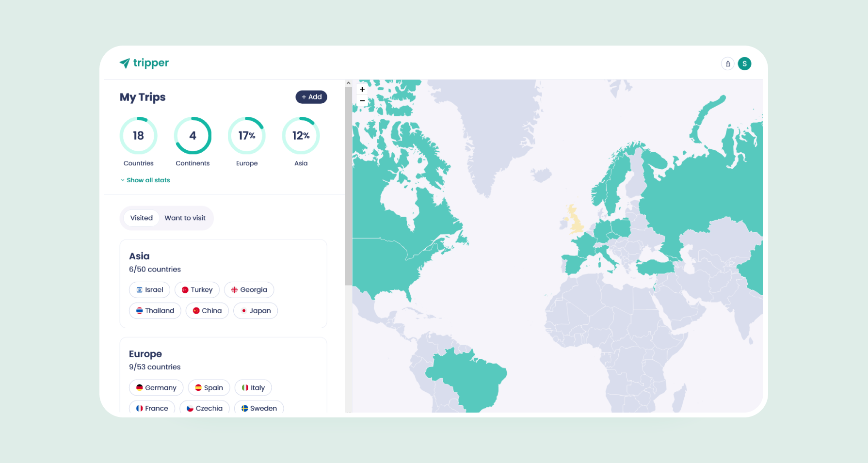Click the 17% Europe progress ring
The image size is (868, 463).
247,136
